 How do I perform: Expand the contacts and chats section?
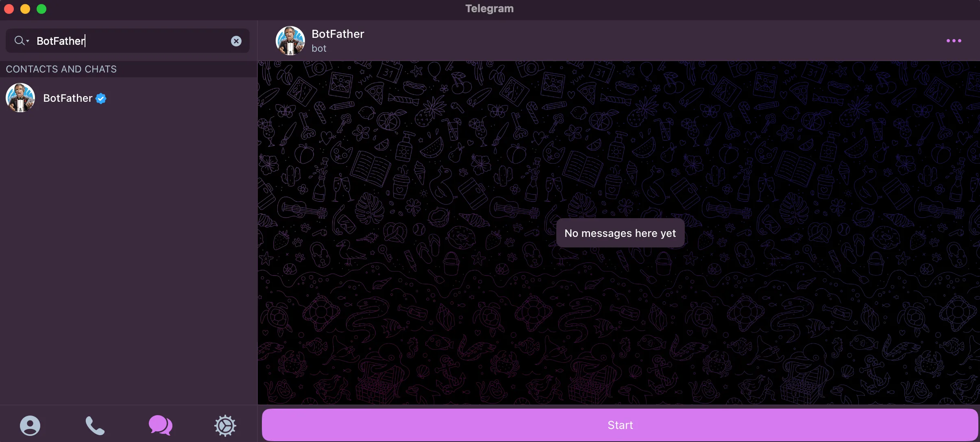61,69
